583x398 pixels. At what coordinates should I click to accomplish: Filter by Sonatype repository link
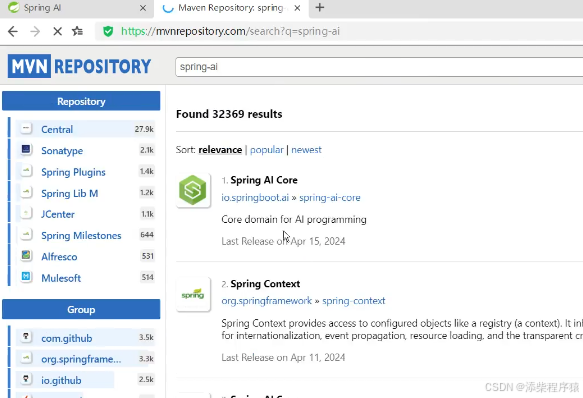point(62,151)
